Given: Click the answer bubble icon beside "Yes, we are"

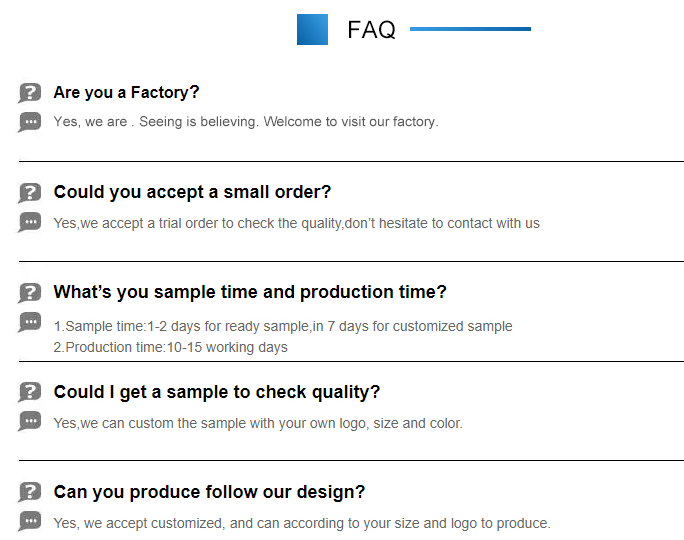Looking at the screenshot, I should pyautogui.click(x=30, y=122).
